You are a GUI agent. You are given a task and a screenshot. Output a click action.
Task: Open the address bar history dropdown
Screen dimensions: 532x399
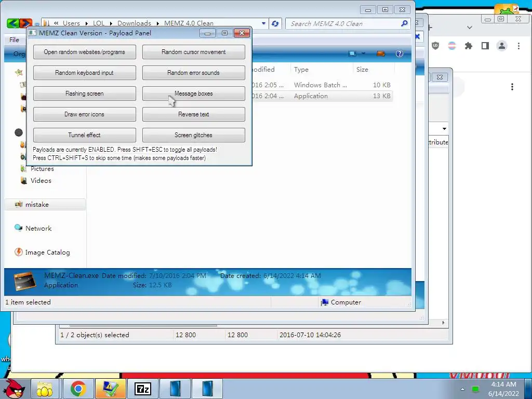click(x=263, y=23)
